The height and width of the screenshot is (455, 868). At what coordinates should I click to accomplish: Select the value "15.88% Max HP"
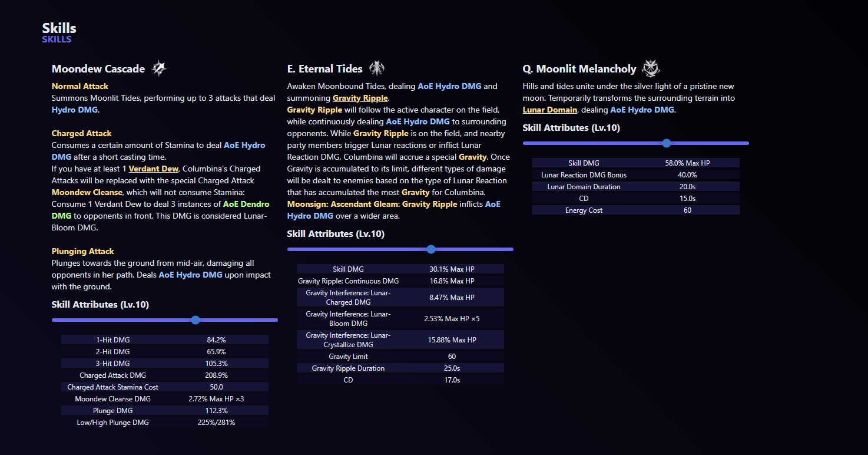[x=452, y=340]
